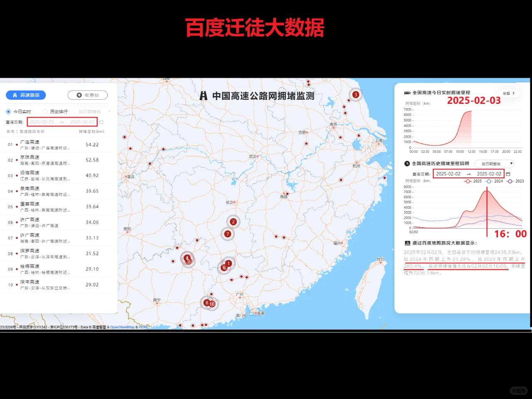The height and width of the screenshot is (399, 532).
Task: Click history start date 2025-02-02 field
Action: pos(448,174)
